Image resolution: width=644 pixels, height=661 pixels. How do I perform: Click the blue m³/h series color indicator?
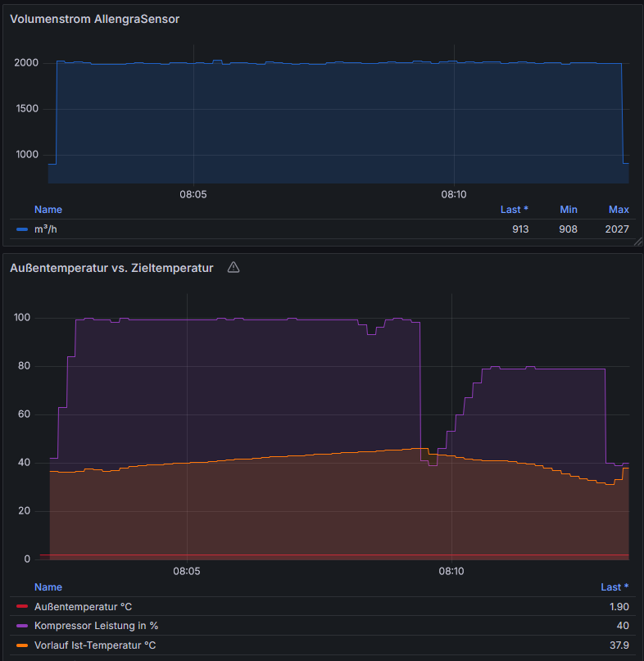tap(22, 229)
